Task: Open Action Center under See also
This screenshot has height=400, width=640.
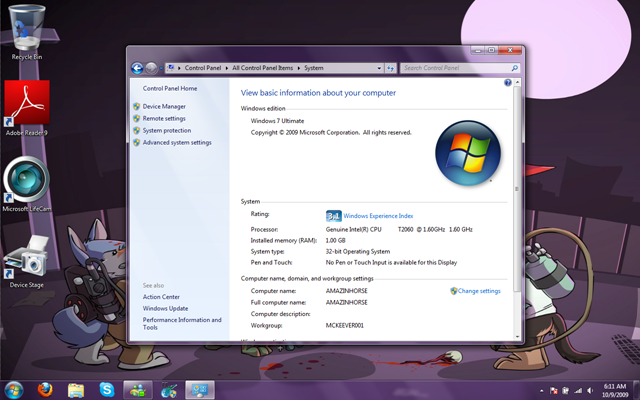Action: (x=161, y=297)
